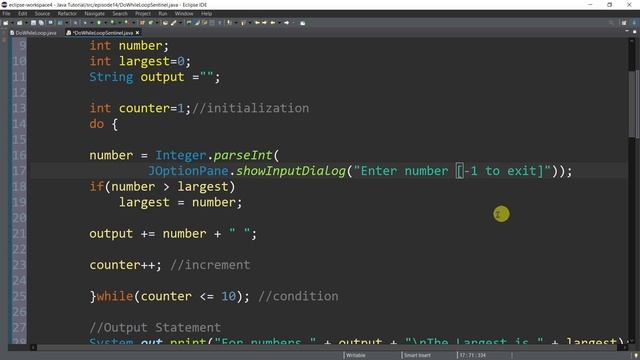640x360 pixels.
Task: Click the status bar icon at far right
Action: [x=635, y=355]
